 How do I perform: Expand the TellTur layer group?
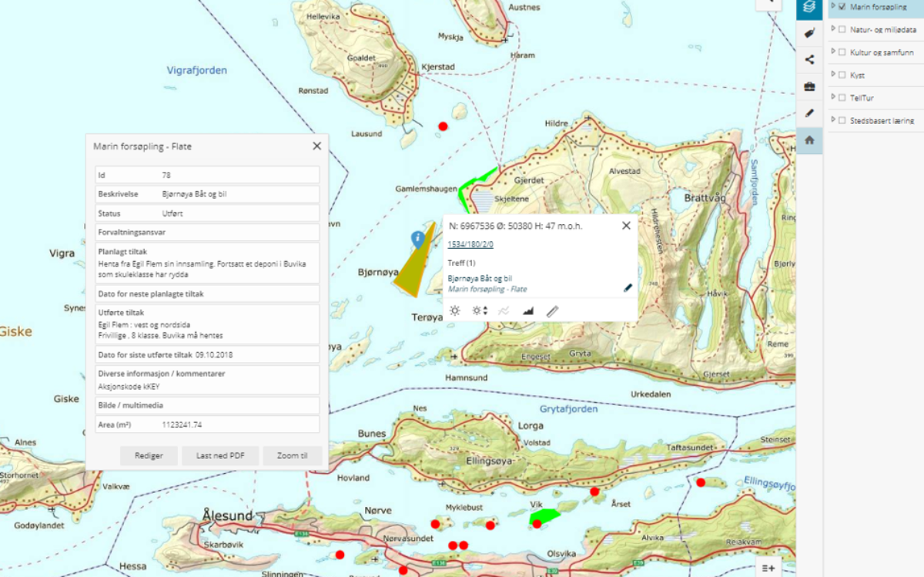click(833, 97)
